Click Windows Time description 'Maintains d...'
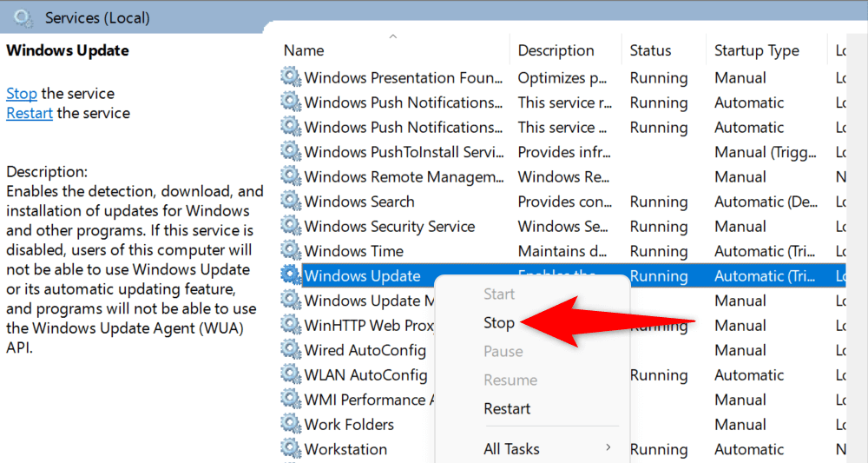868x463 pixels. click(x=562, y=251)
